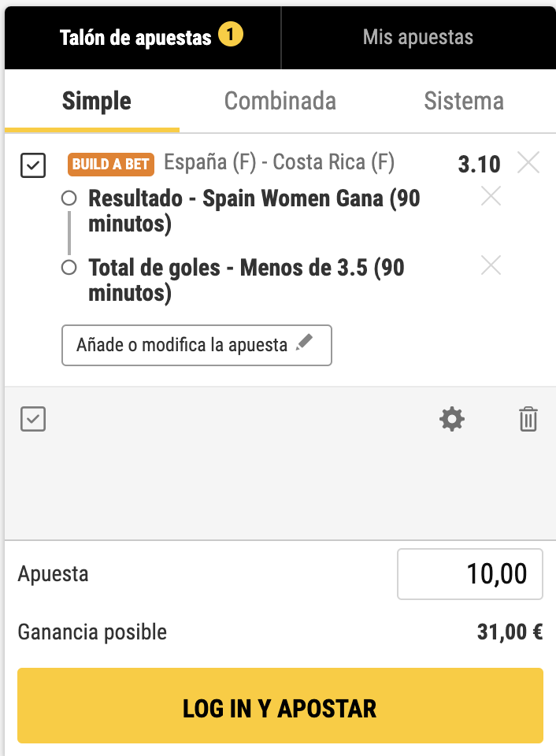
Task: Click the 3.10 odds value
Action: (479, 165)
